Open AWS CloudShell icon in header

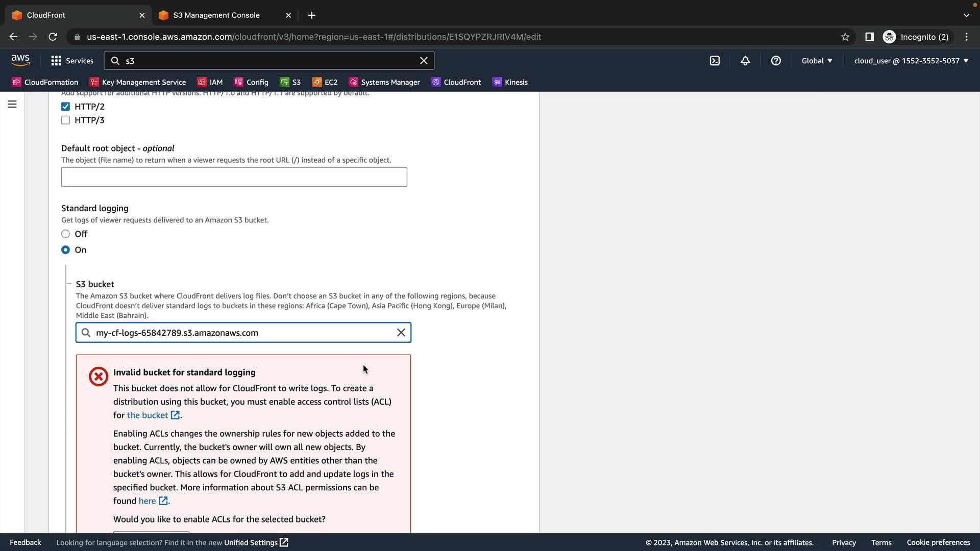click(x=715, y=61)
